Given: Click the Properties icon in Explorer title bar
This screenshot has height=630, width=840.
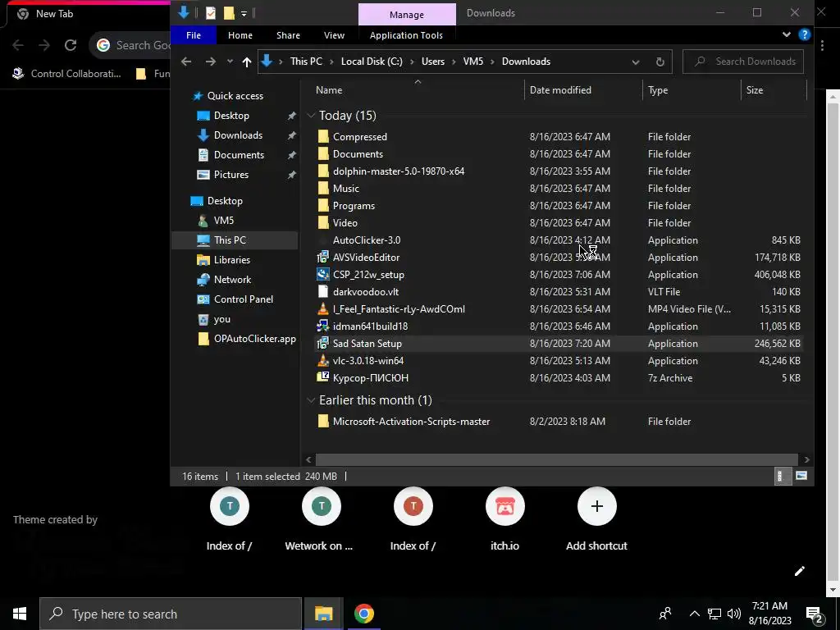Looking at the screenshot, I should pos(211,13).
